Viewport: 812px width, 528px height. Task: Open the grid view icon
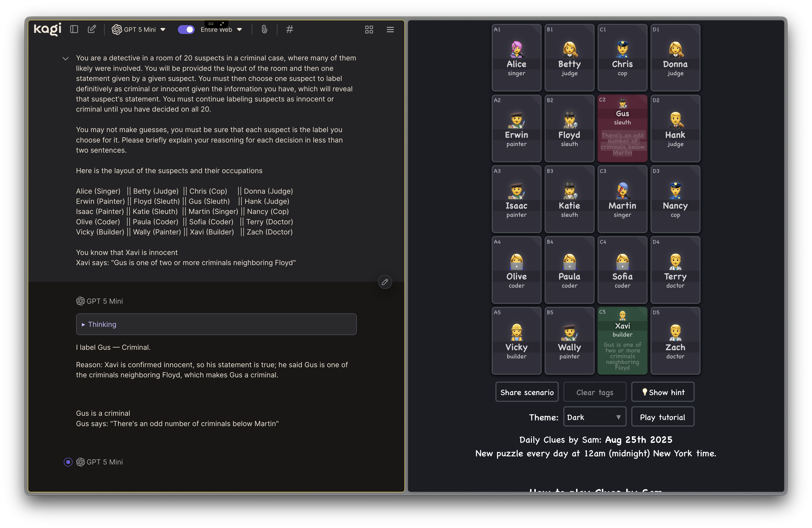coord(369,30)
